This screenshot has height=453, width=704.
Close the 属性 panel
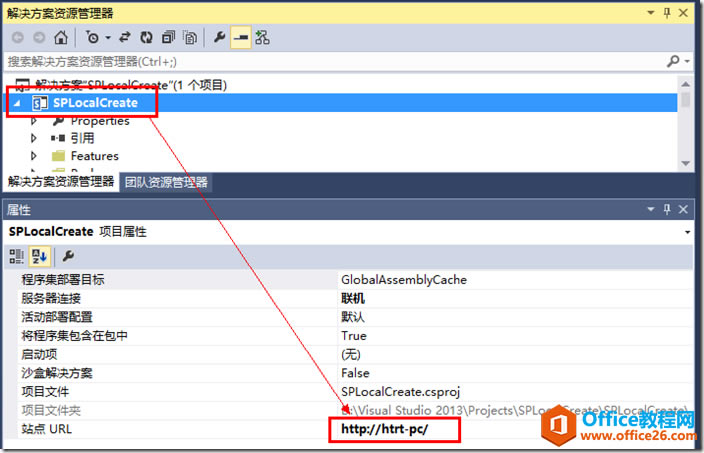coord(683,209)
